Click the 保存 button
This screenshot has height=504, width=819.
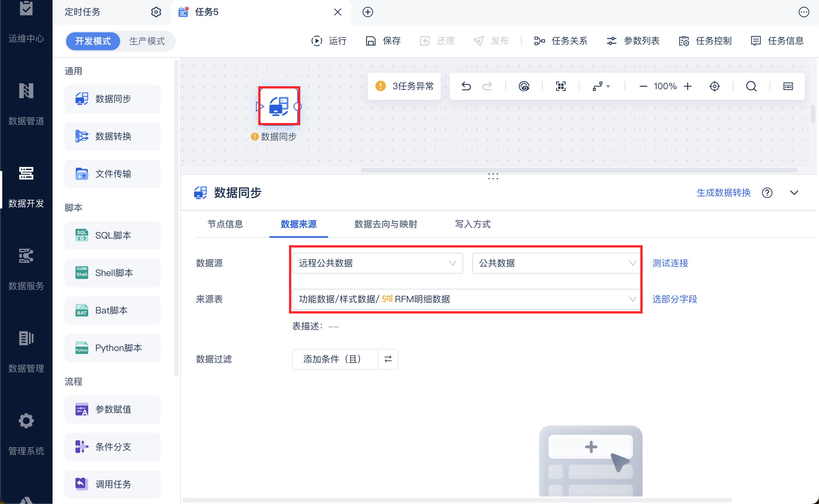383,41
